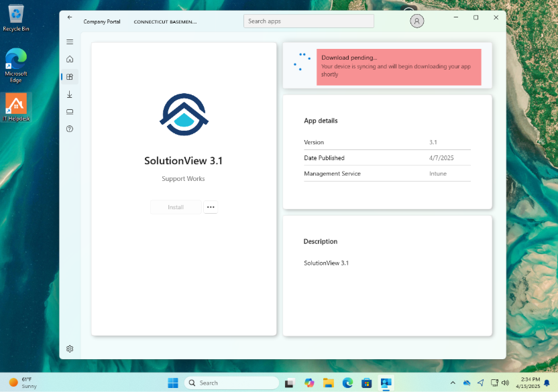Open the more options ellipsis button

pyautogui.click(x=211, y=207)
